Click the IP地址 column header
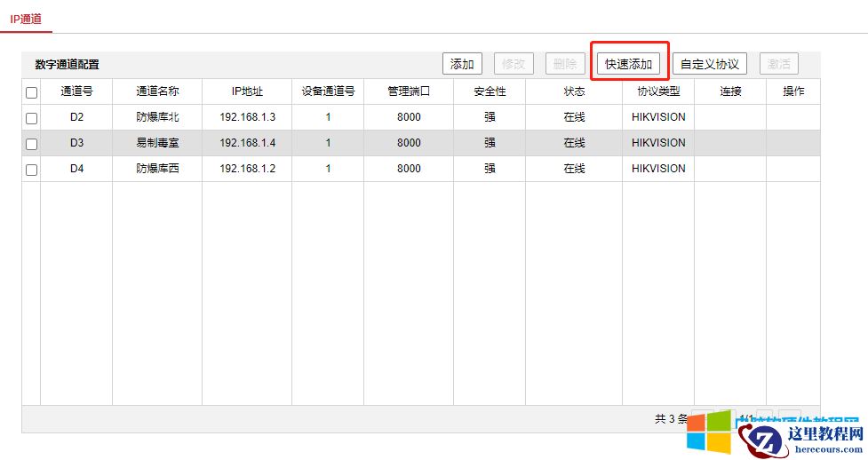Image resolution: width=868 pixels, height=460 pixels. [247, 91]
